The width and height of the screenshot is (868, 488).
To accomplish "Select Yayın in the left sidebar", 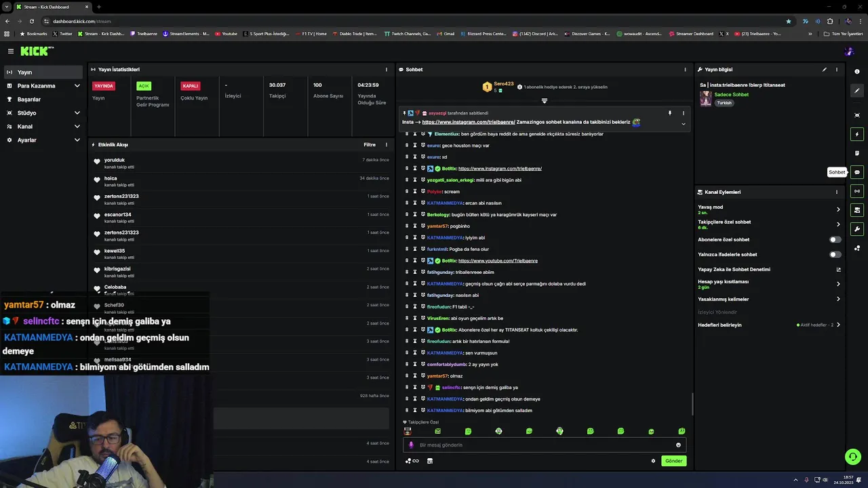I will point(43,72).
